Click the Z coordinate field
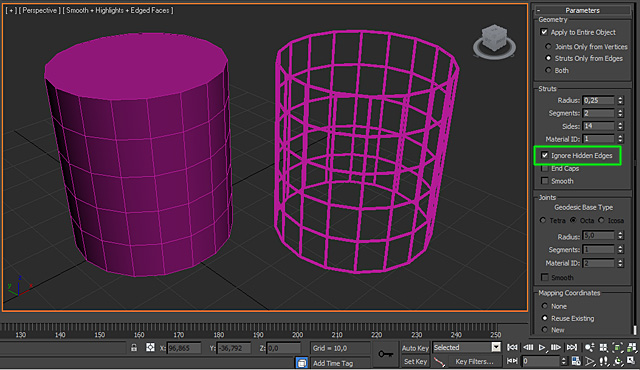Viewport: 640px width, 370px height. [x=284, y=348]
